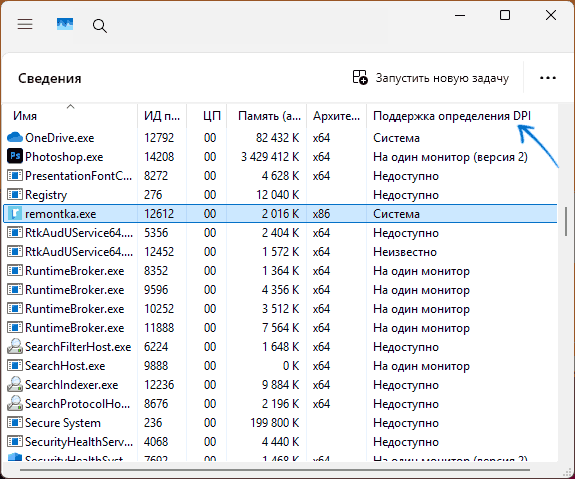
Task: Click icon of RuntimeBroker.exe with PID 8352
Action: (x=15, y=271)
